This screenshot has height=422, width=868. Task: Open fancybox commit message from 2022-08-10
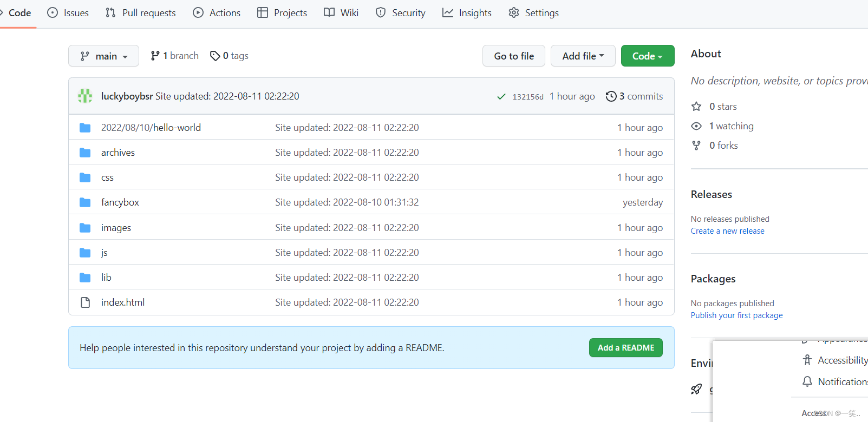(347, 202)
